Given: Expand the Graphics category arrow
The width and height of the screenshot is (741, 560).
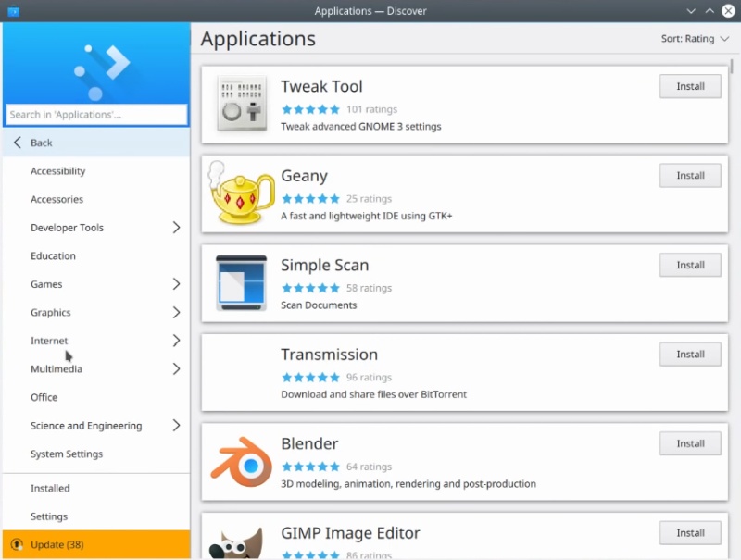Looking at the screenshot, I should pos(176,312).
